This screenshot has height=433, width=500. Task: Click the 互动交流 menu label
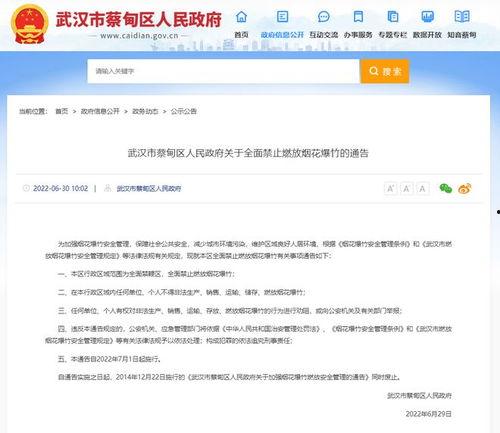[x=323, y=35]
